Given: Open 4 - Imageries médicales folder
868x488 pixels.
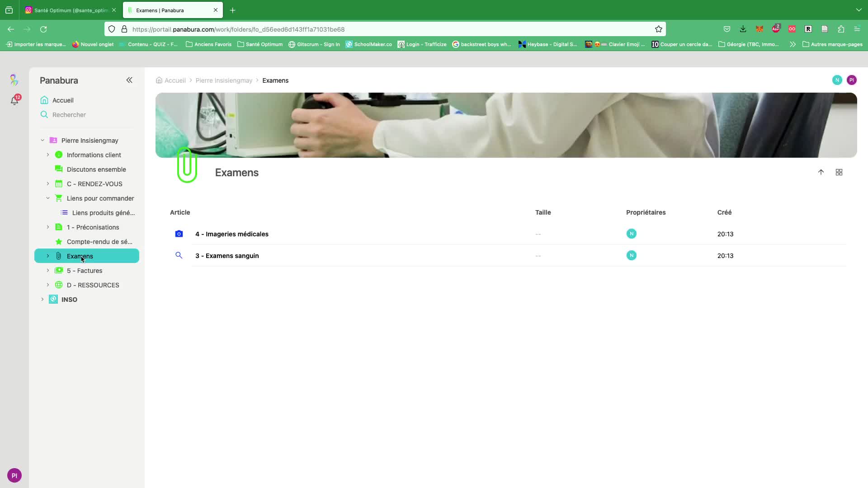Looking at the screenshot, I should [x=232, y=234].
